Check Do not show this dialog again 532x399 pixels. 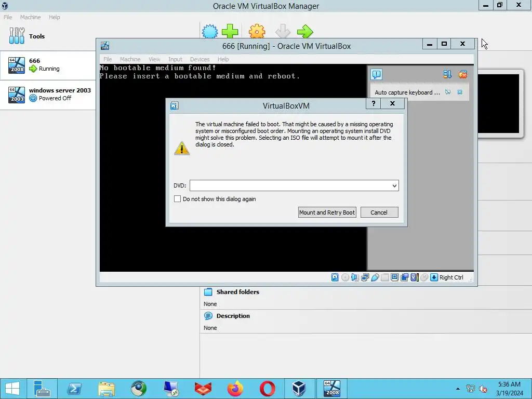pyautogui.click(x=177, y=199)
